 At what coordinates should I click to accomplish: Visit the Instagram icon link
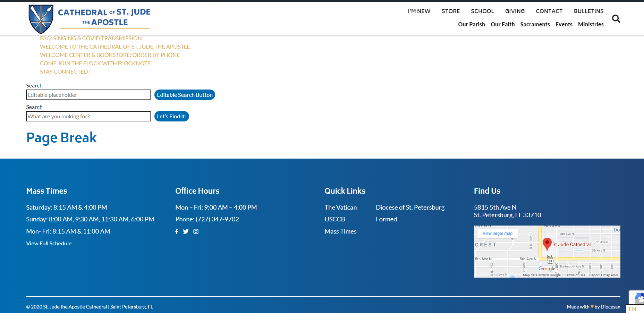196,231
